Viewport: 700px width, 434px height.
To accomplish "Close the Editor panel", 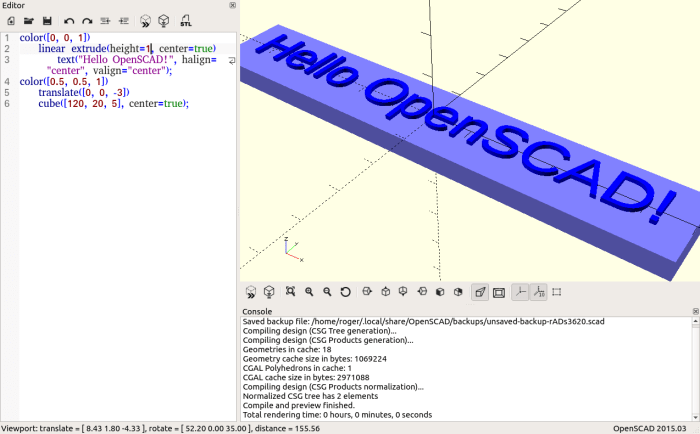I will pos(233,5).
